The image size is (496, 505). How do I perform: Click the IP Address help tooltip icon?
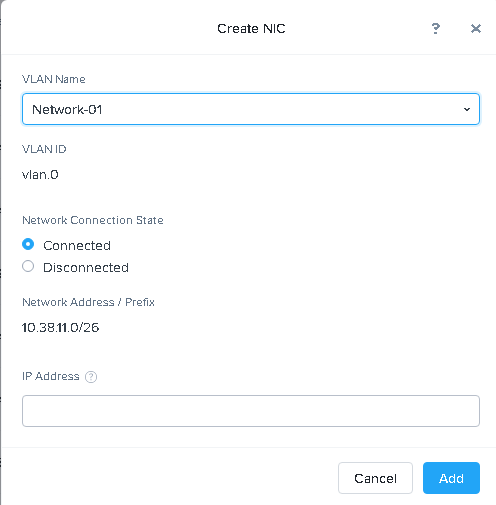point(91,377)
